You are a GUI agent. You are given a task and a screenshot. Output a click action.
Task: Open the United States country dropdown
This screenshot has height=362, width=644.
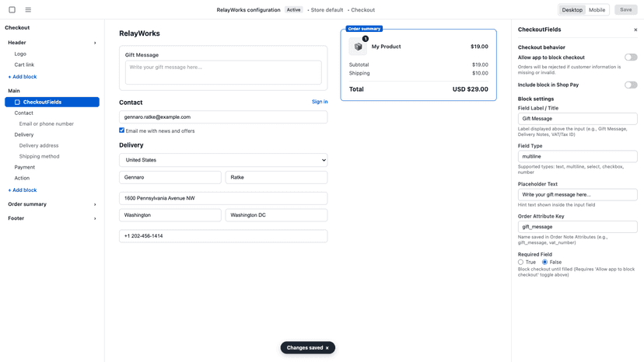tap(223, 160)
